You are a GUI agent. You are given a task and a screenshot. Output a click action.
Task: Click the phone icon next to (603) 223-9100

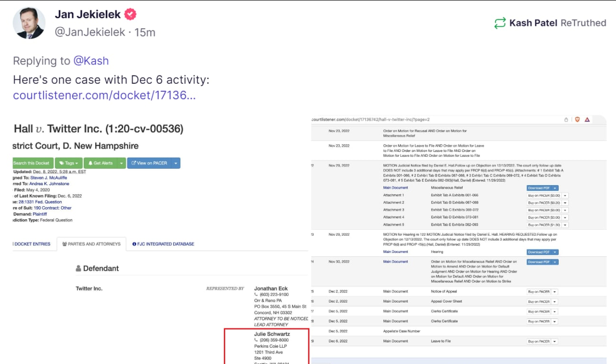click(x=256, y=294)
